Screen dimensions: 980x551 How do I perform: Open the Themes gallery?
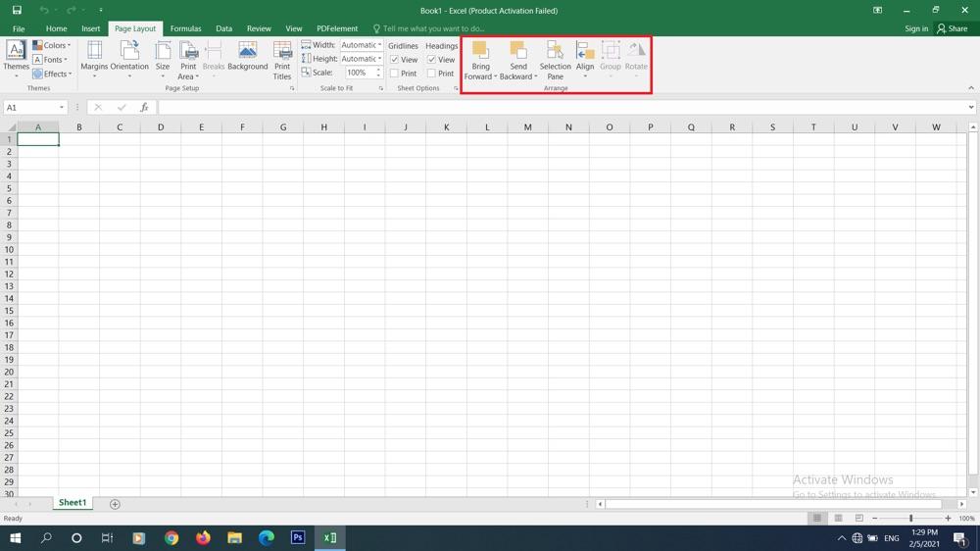16,60
